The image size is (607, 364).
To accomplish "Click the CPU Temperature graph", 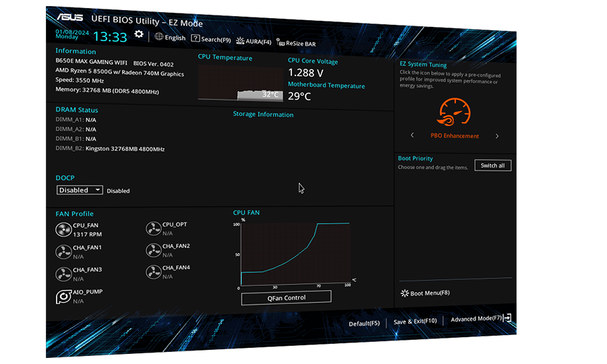I will [x=240, y=83].
